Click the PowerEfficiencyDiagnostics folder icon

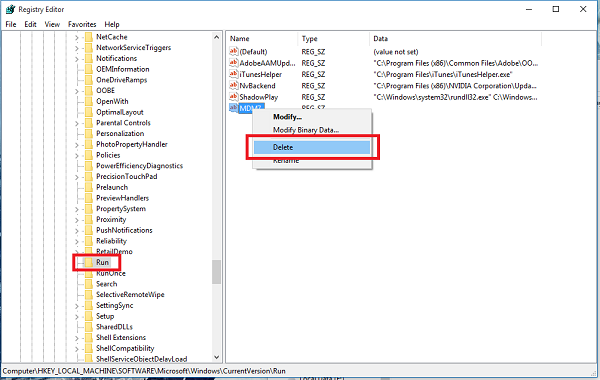(89, 166)
